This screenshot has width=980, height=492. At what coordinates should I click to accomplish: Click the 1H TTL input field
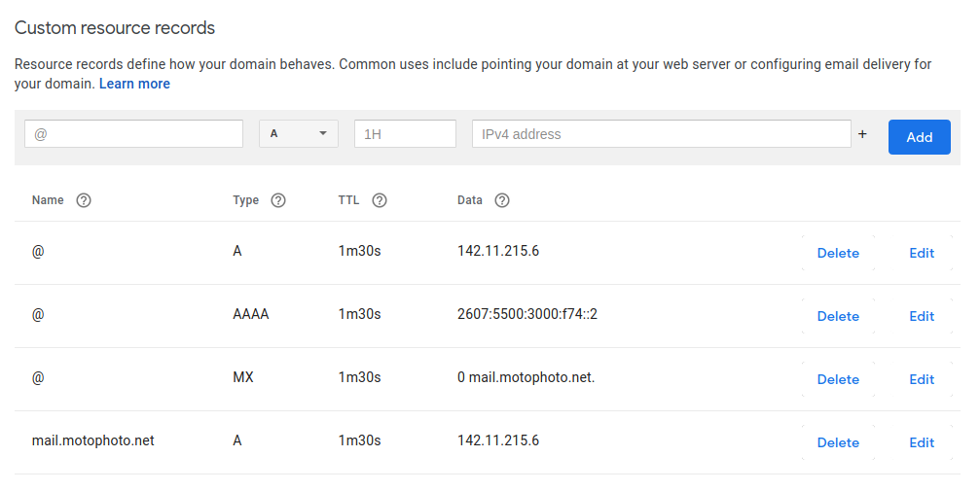coord(405,134)
